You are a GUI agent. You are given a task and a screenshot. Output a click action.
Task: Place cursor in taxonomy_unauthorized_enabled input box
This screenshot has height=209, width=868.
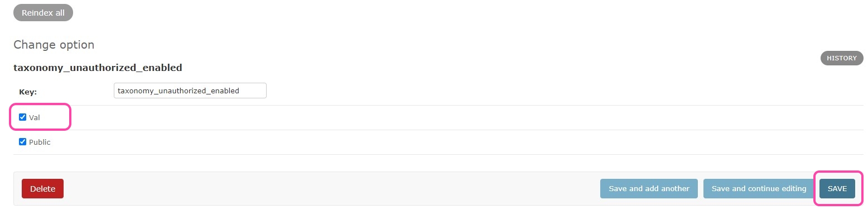point(190,91)
